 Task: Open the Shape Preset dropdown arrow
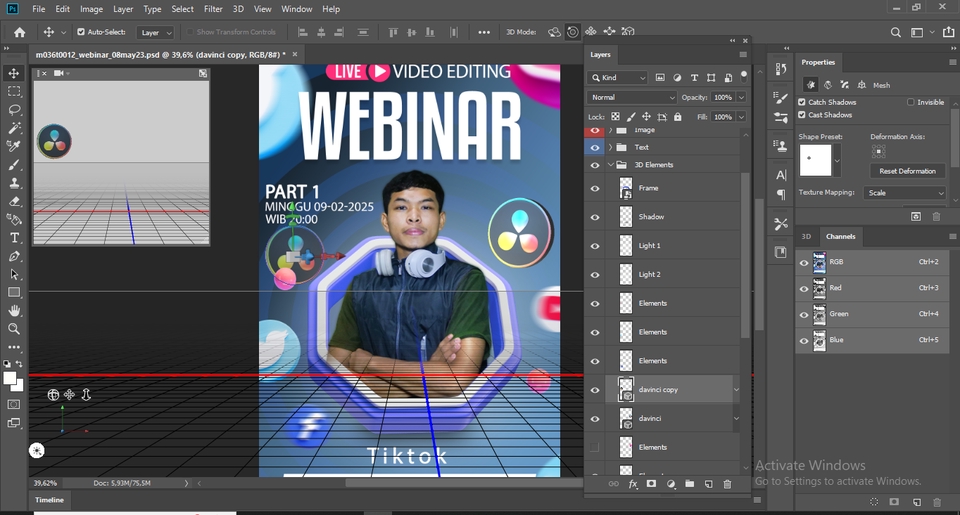(x=837, y=161)
